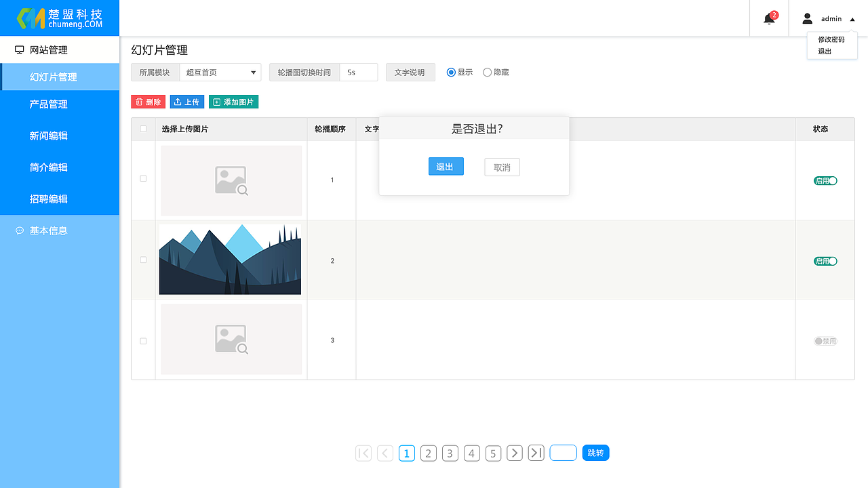Click the chat icon beside 基本信息
The height and width of the screenshot is (488, 868).
(18, 230)
